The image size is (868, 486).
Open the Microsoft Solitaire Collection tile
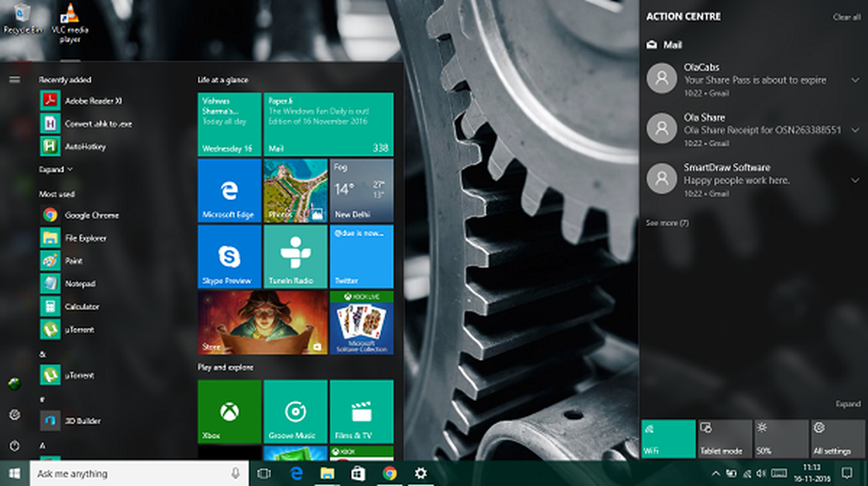361,323
